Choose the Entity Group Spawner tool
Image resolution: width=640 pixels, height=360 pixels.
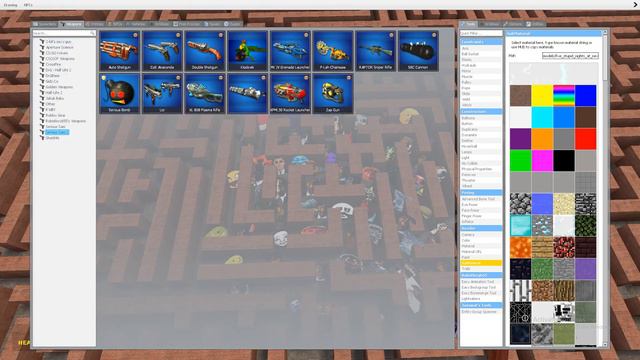[481, 311]
